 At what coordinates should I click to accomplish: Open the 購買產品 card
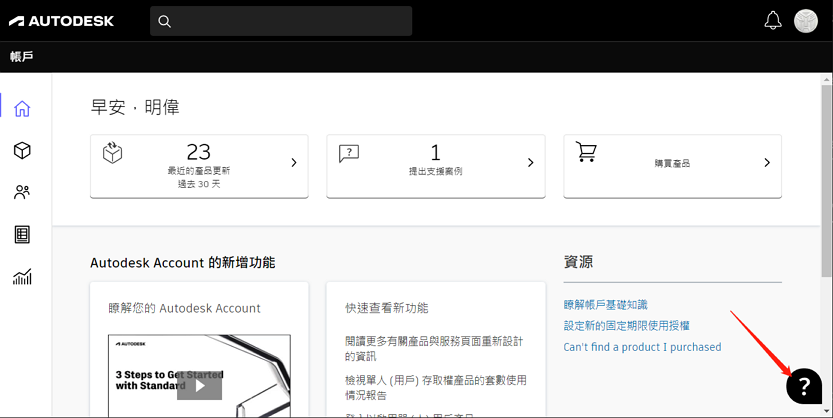[x=673, y=166]
